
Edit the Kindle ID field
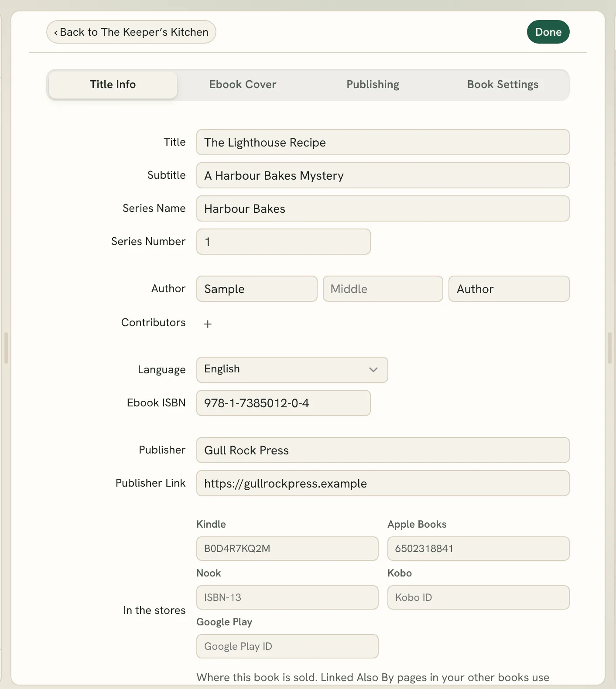pyautogui.click(x=287, y=549)
